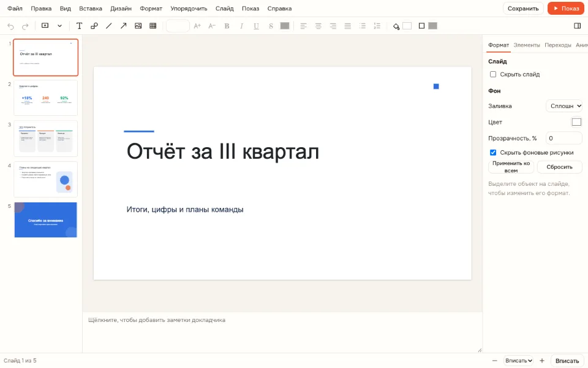Click the Сохранить button
Image resolution: width=588 pixels, height=368 pixels.
[523, 8]
